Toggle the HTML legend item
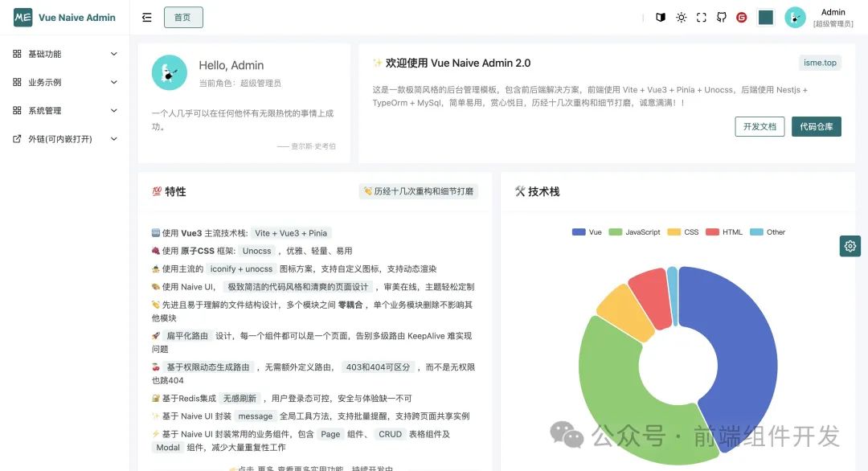The height and width of the screenshot is (471, 868). pyautogui.click(x=723, y=232)
